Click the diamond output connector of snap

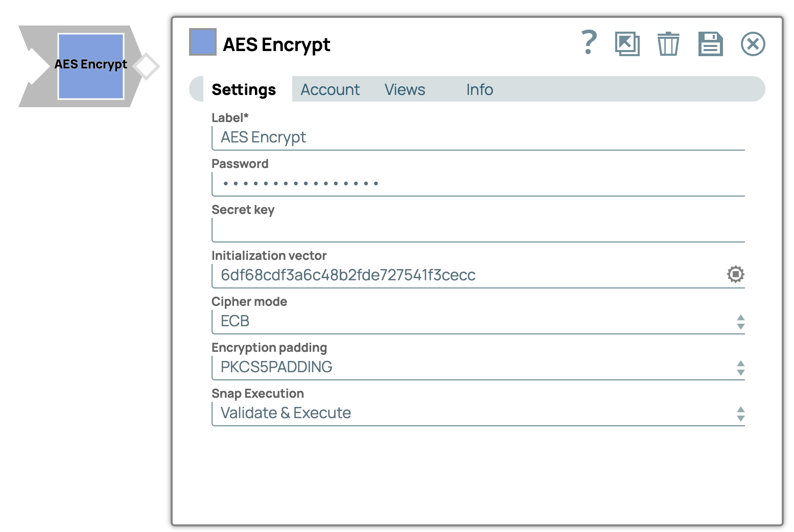[147, 66]
